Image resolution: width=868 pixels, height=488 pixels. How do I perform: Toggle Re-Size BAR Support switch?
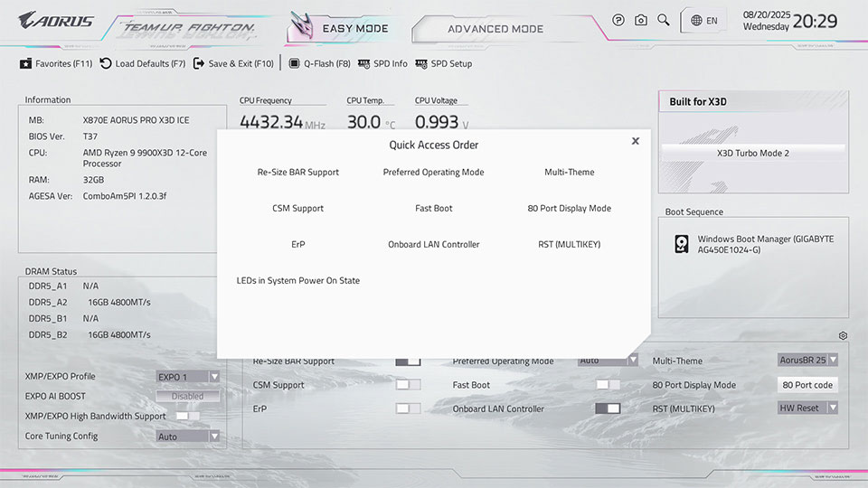tap(408, 361)
